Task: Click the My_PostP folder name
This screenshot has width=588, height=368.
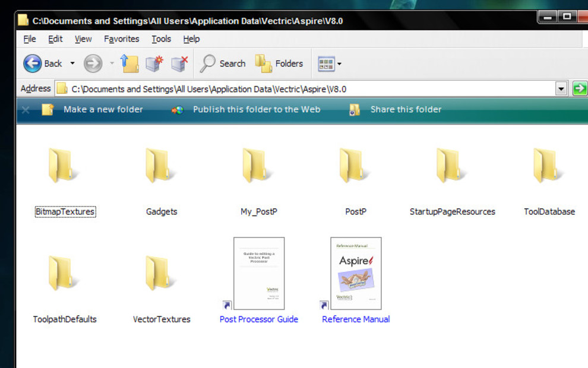Action: click(259, 212)
